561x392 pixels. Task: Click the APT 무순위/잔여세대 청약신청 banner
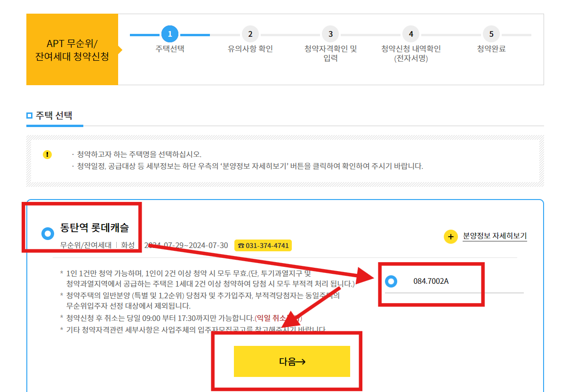[72, 49]
